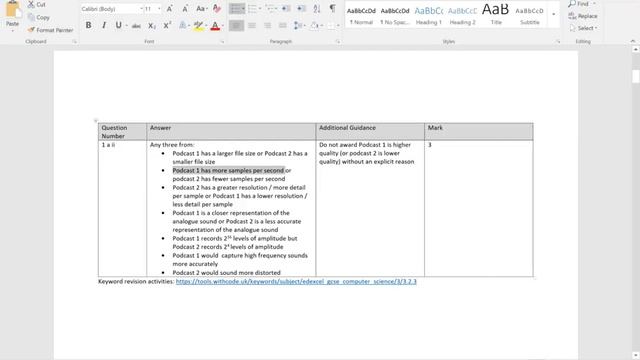Open the Replace dialog

(x=583, y=16)
